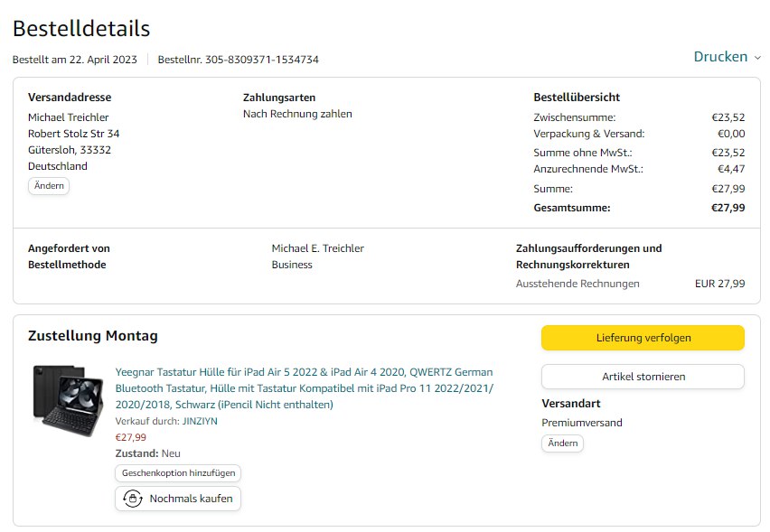Click the Ausstehende Rechnungen entry
This screenshot has height=532, width=770.
click(x=577, y=284)
